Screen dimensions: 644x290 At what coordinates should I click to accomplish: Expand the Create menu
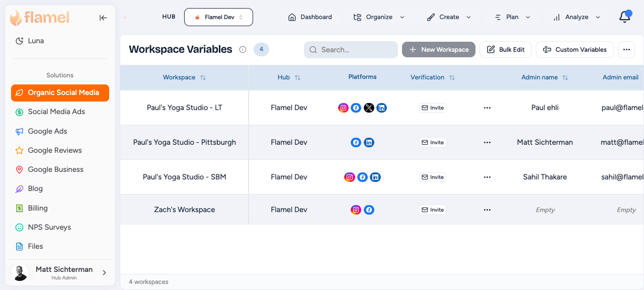point(449,17)
